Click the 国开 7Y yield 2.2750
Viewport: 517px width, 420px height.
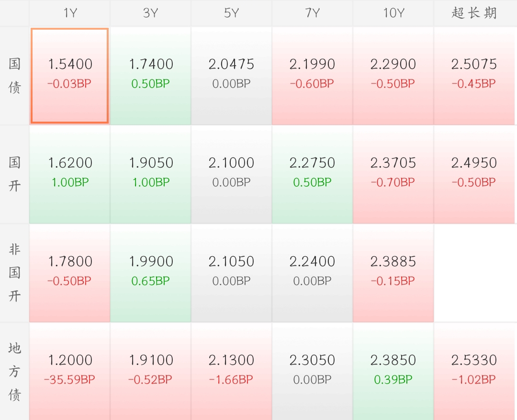click(312, 174)
